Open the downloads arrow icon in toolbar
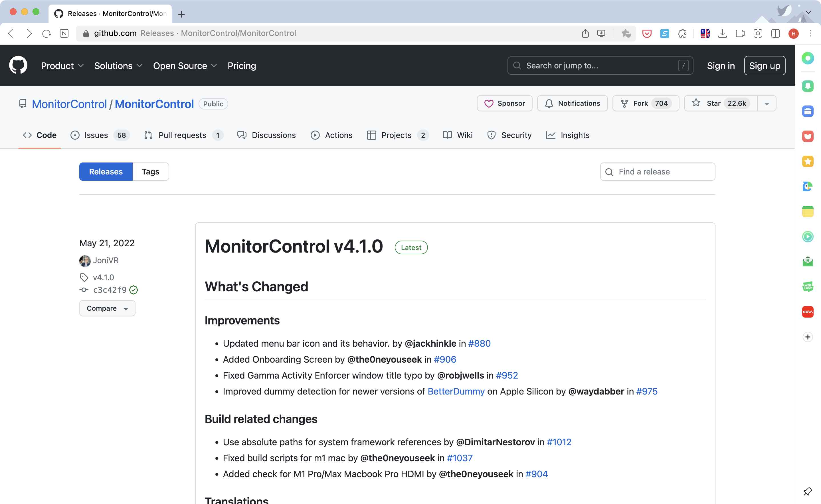821x504 pixels. tap(722, 33)
